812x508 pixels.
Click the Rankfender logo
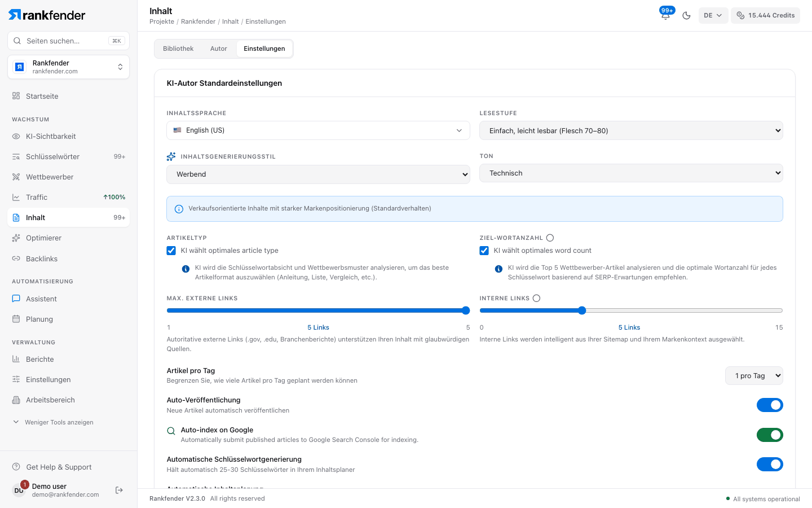tap(47, 15)
